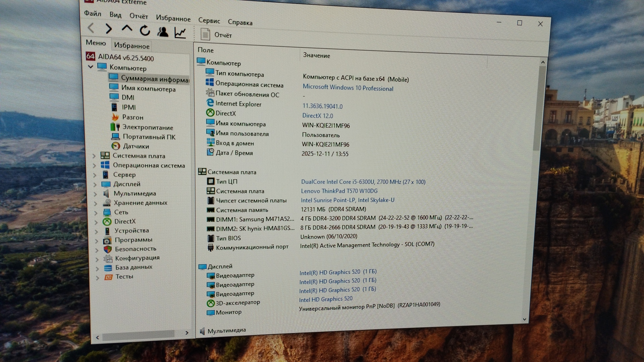The width and height of the screenshot is (644, 362).
Task: Open the Сервис menu
Action: [209, 21]
